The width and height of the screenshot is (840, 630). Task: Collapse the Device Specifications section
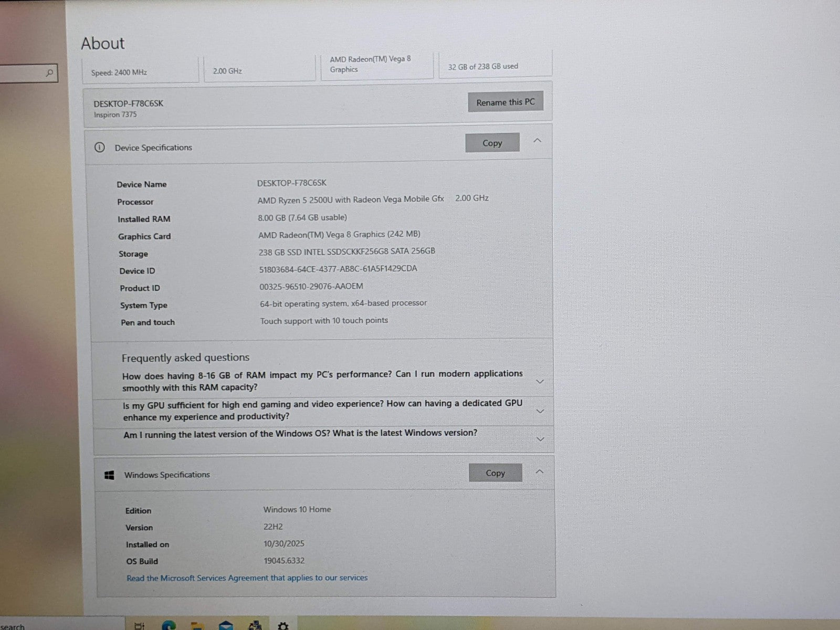[537, 141]
